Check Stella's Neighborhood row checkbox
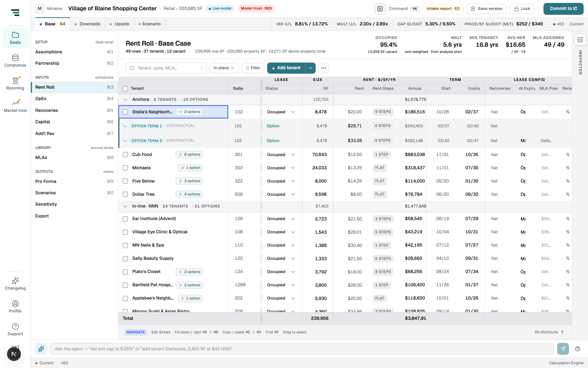Screen dimensions: 588x368 pyautogui.click(x=125, y=112)
